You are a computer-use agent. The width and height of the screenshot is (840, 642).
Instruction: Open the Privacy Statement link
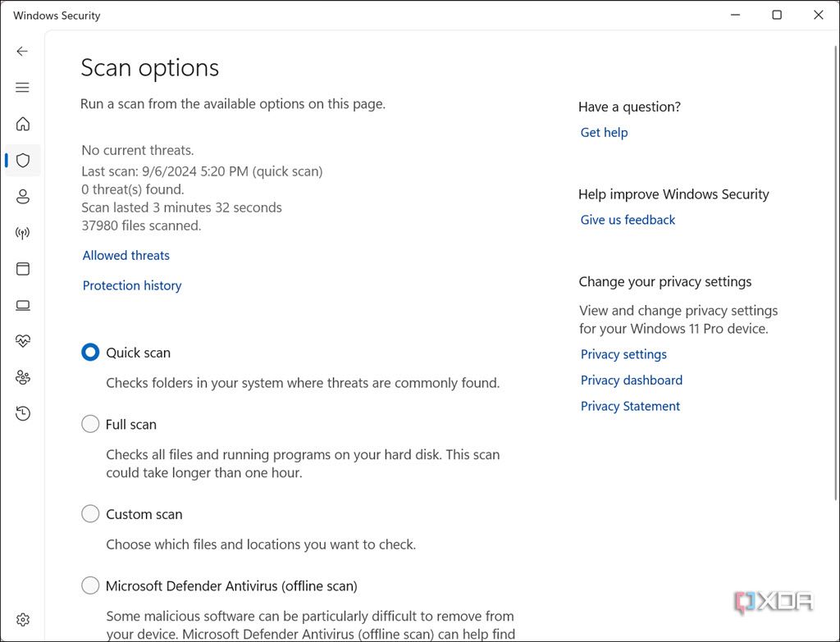tap(630, 407)
